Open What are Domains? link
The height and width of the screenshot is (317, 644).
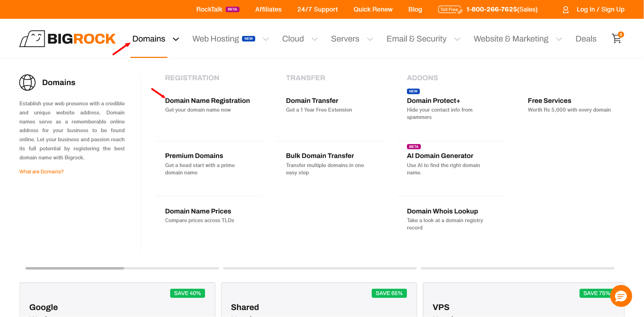click(41, 172)
